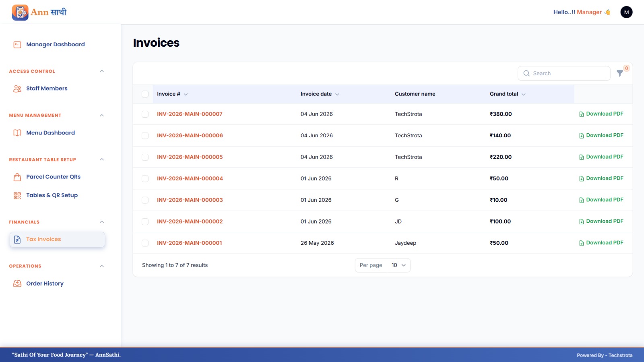Open invoice INV-2026-MAIN-000006 link
644x362 pixels.
click(190, 136)
